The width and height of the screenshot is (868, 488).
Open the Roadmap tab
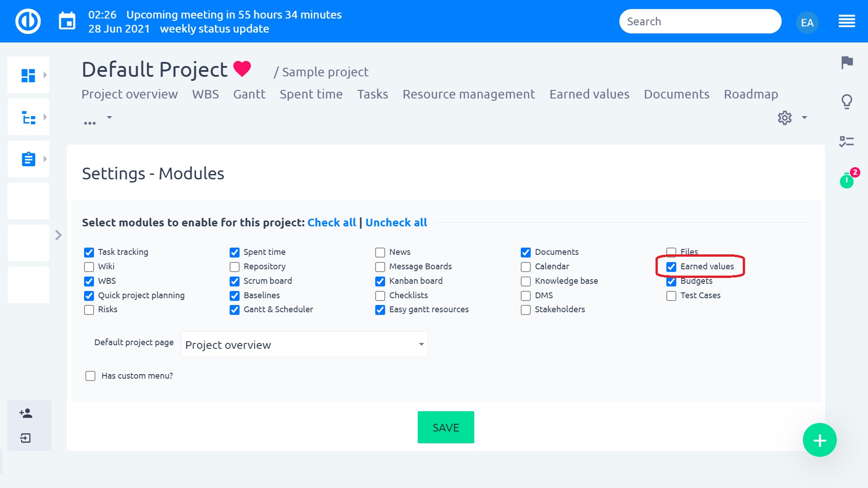click(x=751, y=94)
